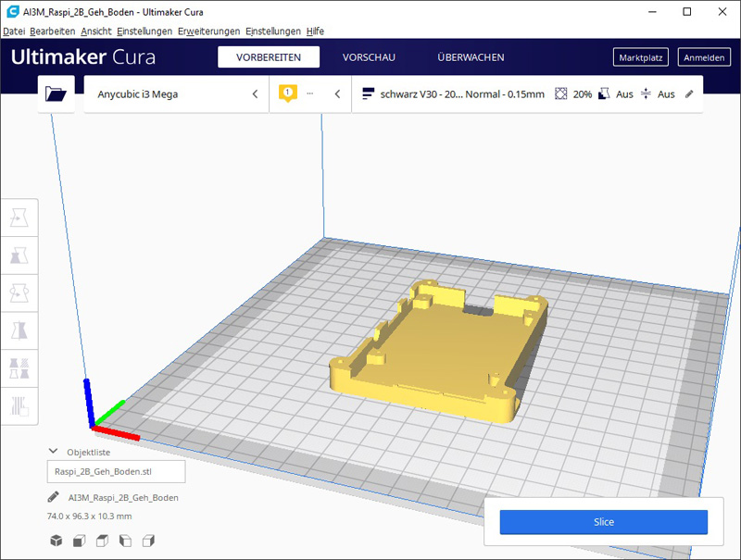
Task: Switch to the ÜBERWACHEN stage
Action: click(x=471, y=57)
